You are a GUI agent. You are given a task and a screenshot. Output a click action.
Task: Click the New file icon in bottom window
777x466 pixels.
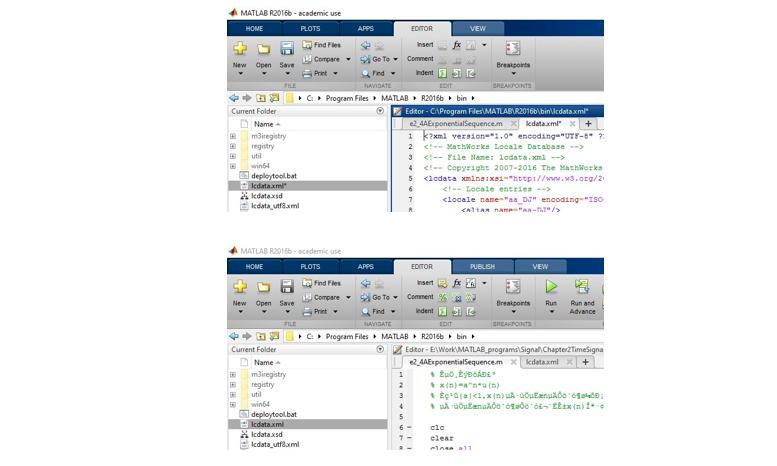pyautogui.click(x=240, y=287)
